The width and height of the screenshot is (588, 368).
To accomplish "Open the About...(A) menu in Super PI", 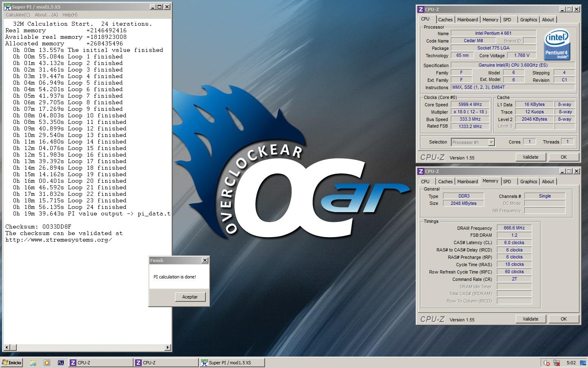I will pyautogui.click(x=46, y=15).
